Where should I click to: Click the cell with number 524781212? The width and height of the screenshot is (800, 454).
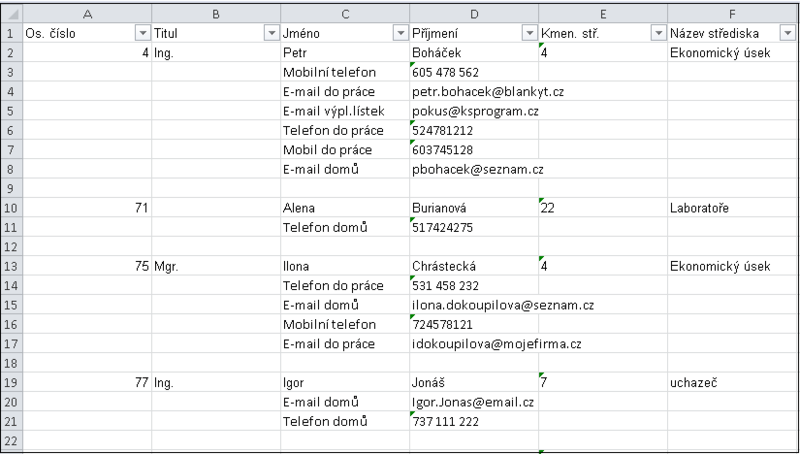(x=474, y=130)
